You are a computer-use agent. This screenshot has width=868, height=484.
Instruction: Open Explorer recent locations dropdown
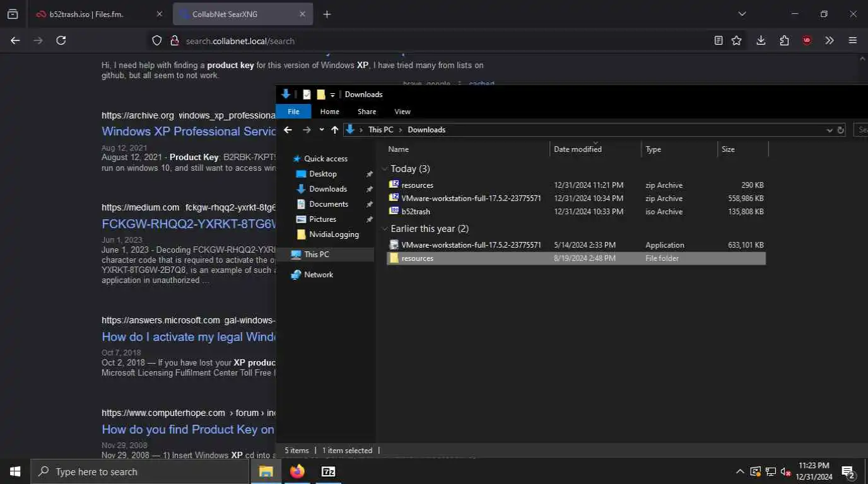coord(322,130)
